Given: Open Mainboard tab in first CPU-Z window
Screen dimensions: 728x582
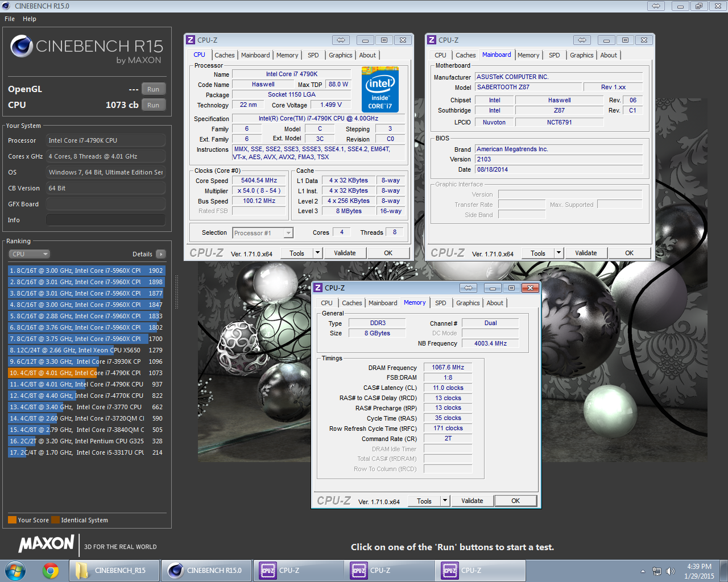Looking at the screenshot, I should click(x=255, y=55).
